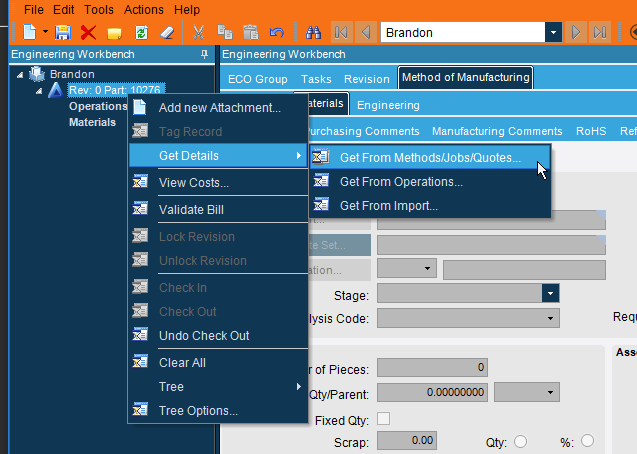The image size is (637, 454).
Task: Go to the first record arrow
Action: click(x=341, y=32)
